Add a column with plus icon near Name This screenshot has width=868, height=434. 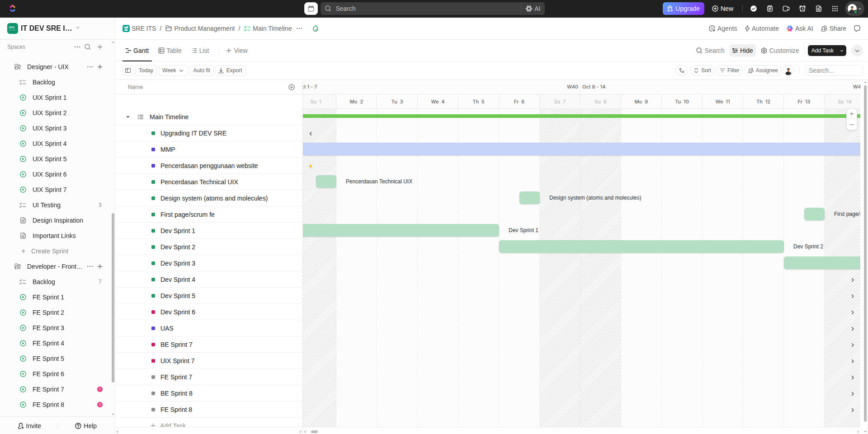click(292, 87)
